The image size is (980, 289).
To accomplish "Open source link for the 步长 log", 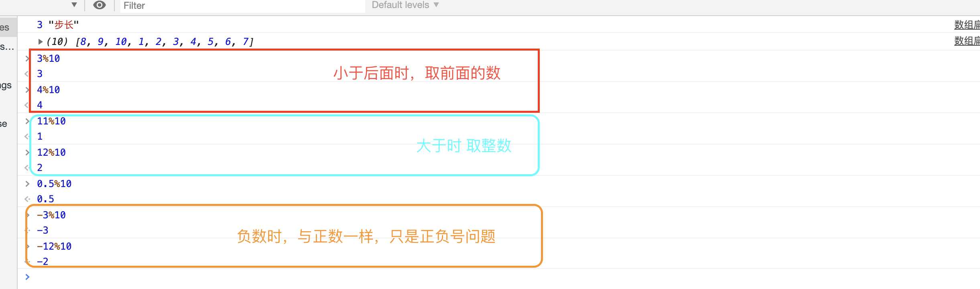I will point(967,25).
